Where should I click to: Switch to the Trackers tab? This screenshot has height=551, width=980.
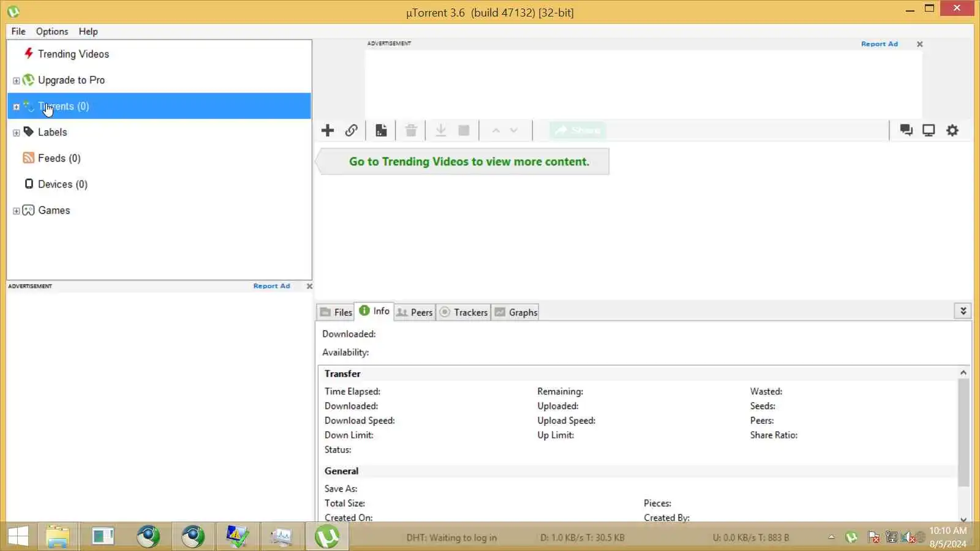463,312
